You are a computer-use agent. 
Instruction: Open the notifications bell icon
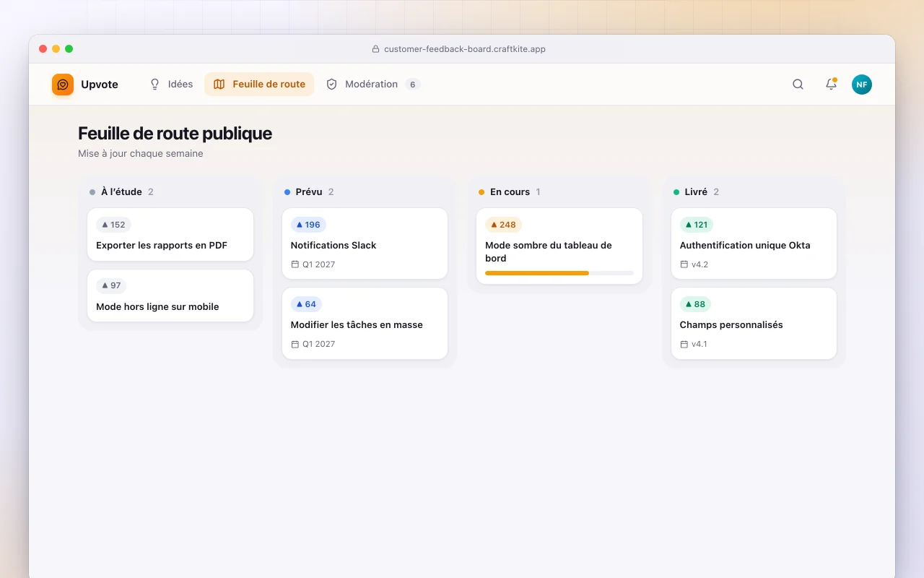pyautogui.click(x=831, y=85)
